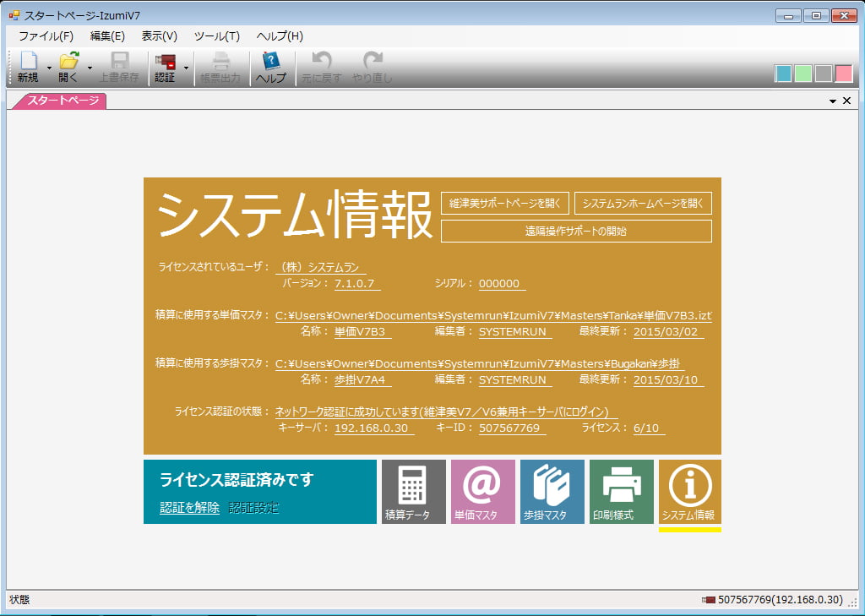Click 遠隔操作サポートの開始 button
The height and width of the screenshot is (616, 865).
(x=576, y=232)
